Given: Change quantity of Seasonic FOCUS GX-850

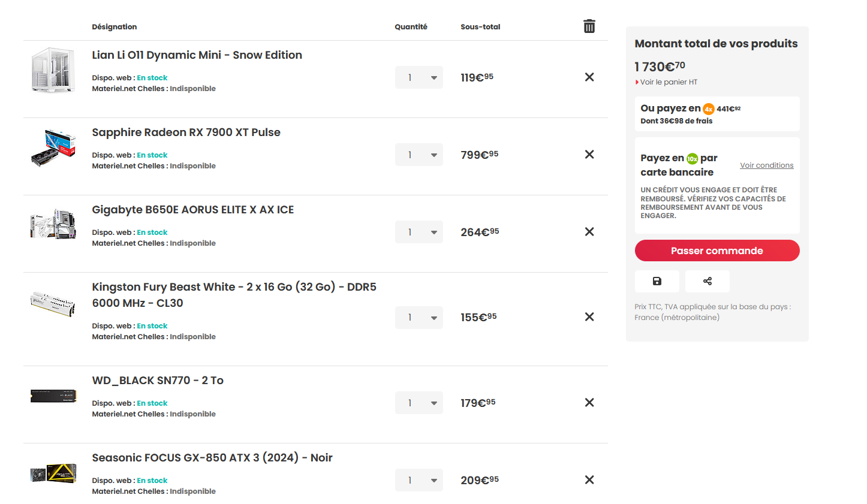Looking at the screenshot, I should point(419,480).
